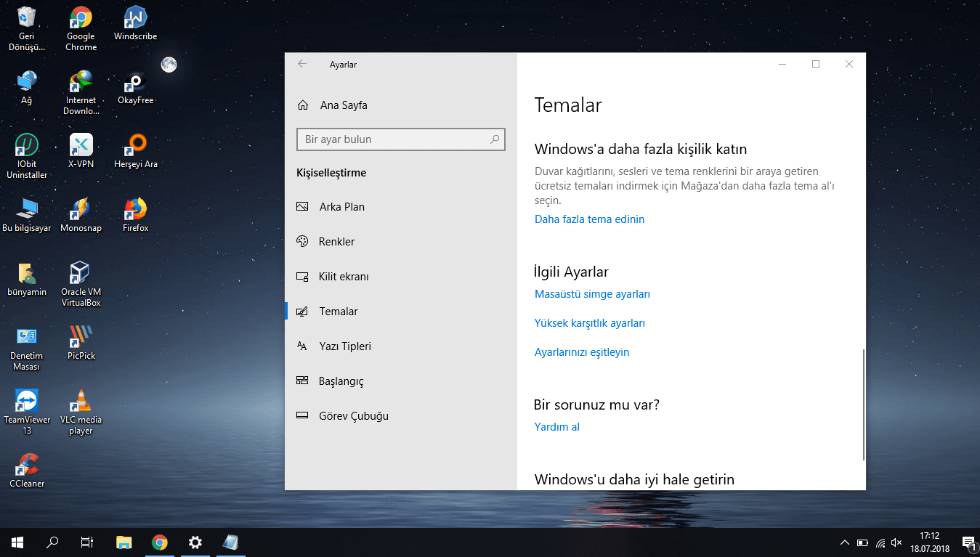Open CCleaner desktop shortcut

click(27, 470)
